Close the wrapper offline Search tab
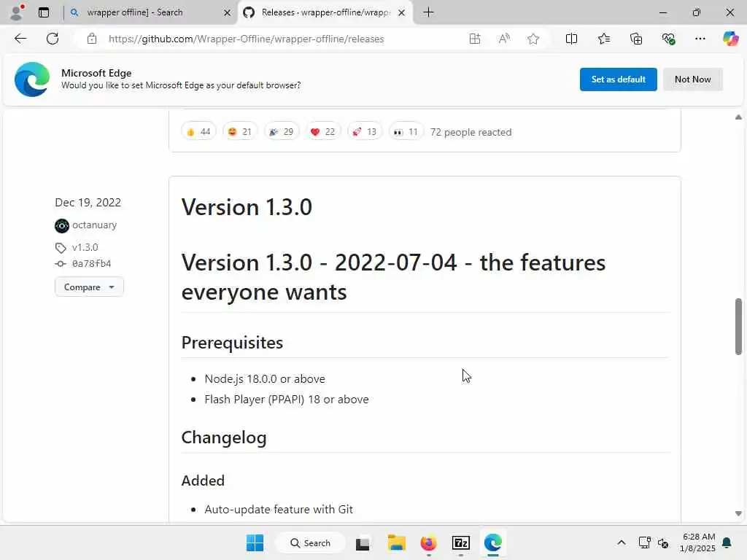This screenshot has width=747, height=560. tap(228, 13)
